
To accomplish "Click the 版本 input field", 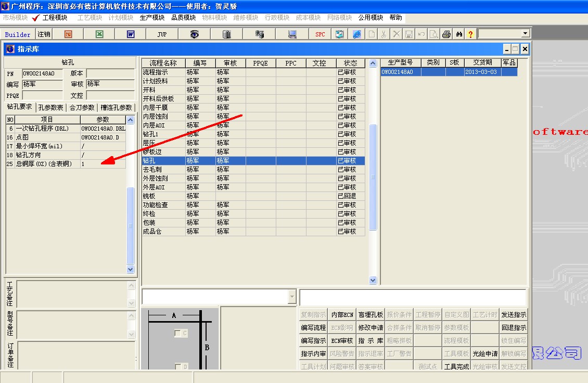I will [x=110, y=73].
